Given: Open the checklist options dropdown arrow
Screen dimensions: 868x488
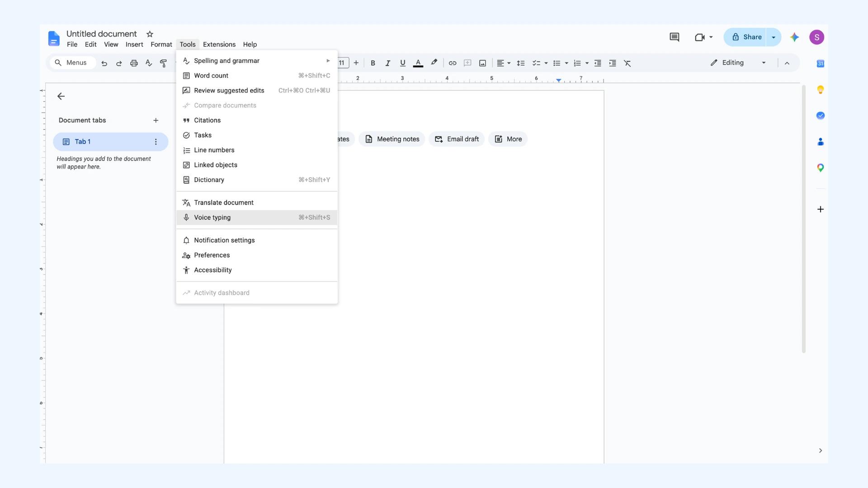Looking at the screenshot, I should 546,63.
